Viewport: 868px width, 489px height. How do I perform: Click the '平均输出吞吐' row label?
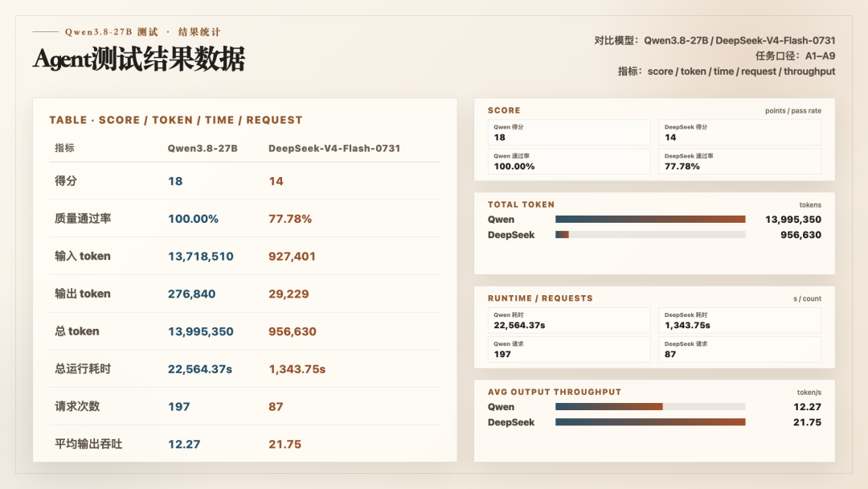point(88,444)
